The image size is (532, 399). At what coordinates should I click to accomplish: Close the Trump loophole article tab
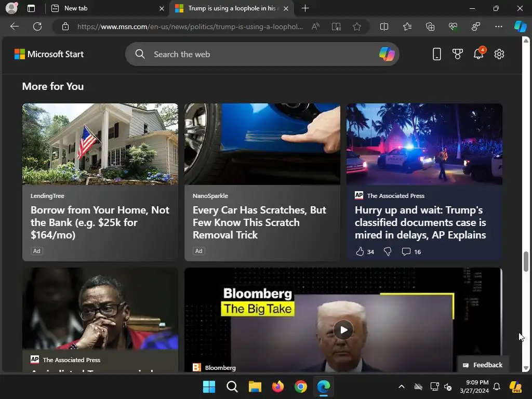point(286,8)
